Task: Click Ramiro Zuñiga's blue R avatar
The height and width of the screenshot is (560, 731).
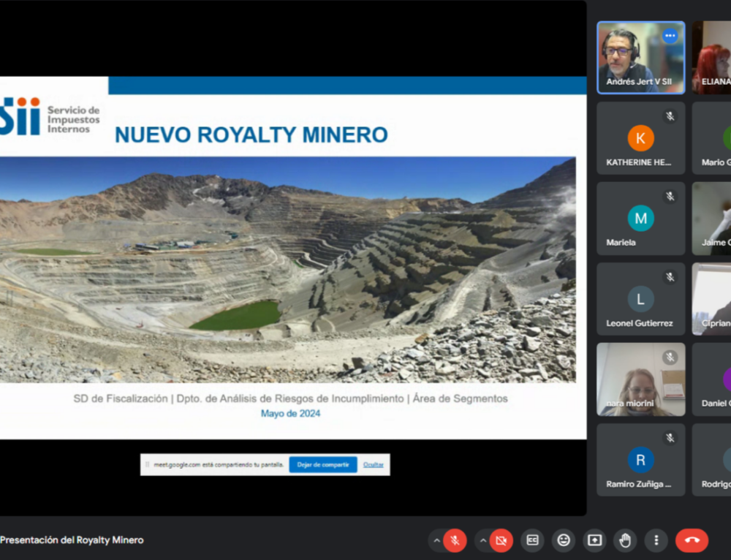Action: [x=641, y=460]
